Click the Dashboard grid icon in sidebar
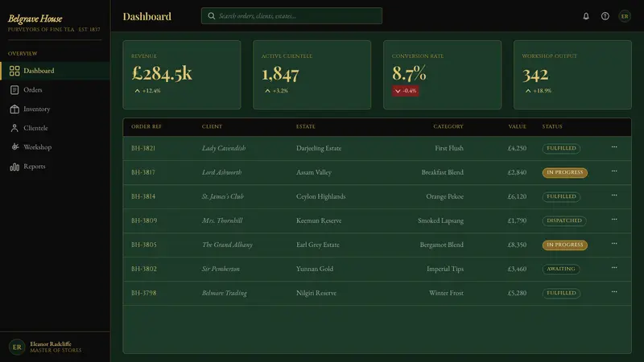 (x=14, y=71)
